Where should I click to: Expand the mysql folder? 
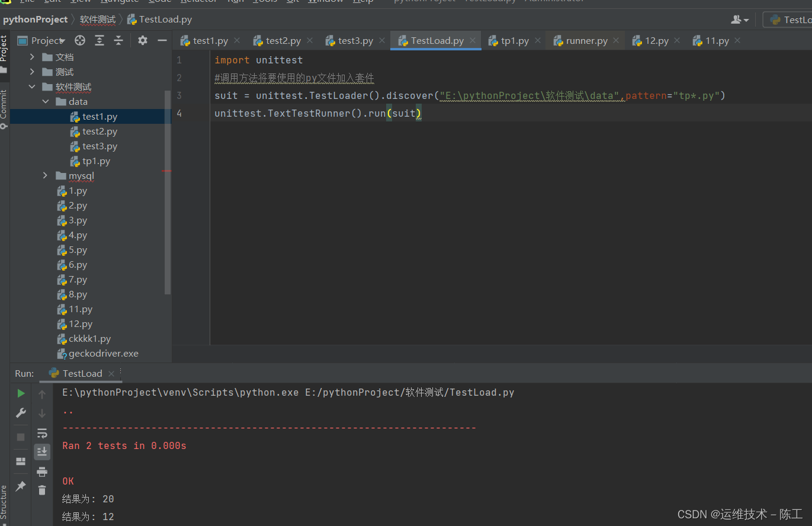coord(45,175)
